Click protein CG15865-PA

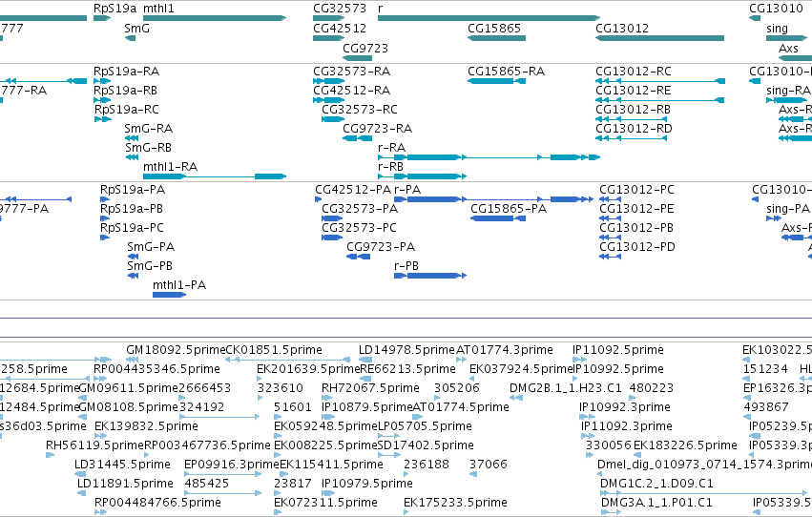coord(498,218)
